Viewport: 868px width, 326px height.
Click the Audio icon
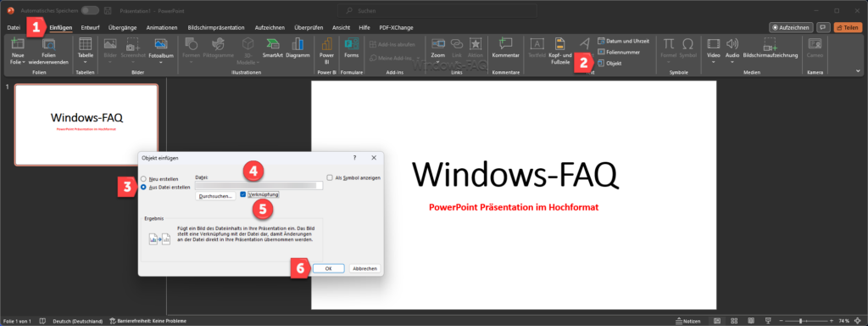pyautogui.click(x=732, y=44)
